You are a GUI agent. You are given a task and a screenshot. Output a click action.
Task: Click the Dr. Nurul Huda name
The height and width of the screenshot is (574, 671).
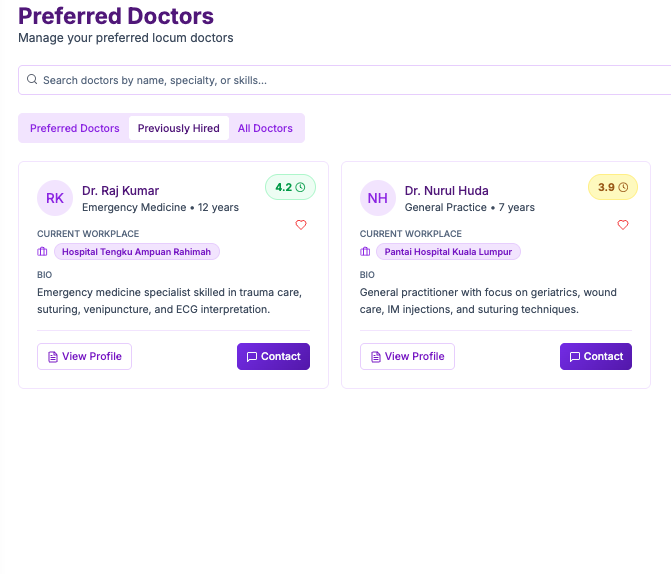pos(446,190)
